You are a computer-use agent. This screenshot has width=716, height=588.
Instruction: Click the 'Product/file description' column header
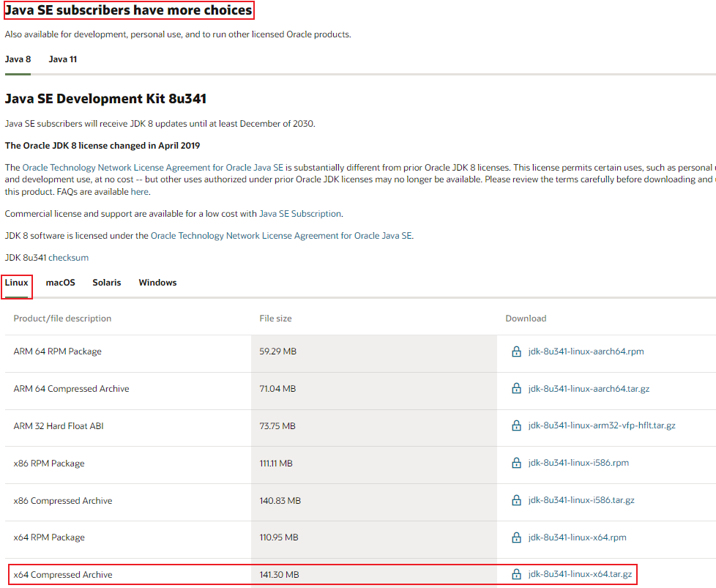(62, 319)
